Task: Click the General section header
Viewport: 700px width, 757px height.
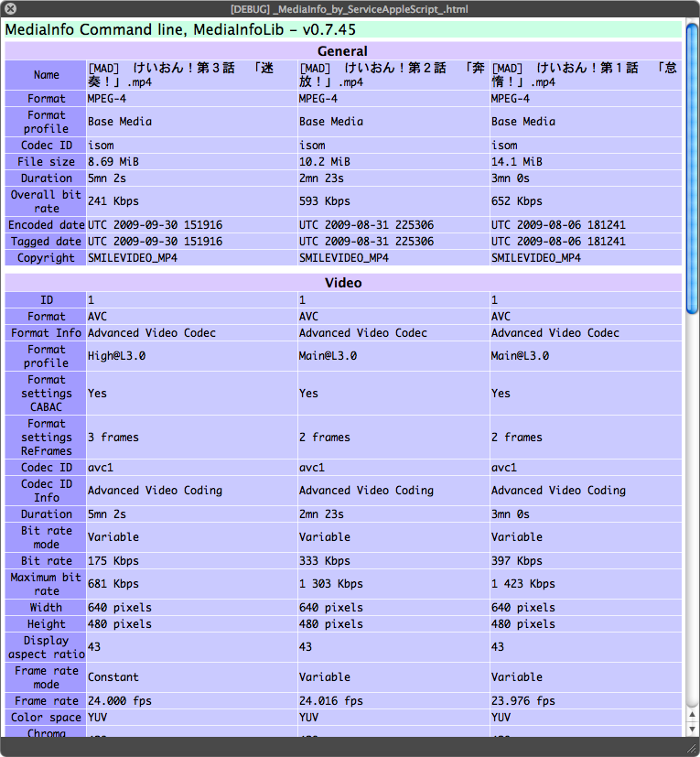Action: pyautogui.click(x=343, y=51)
